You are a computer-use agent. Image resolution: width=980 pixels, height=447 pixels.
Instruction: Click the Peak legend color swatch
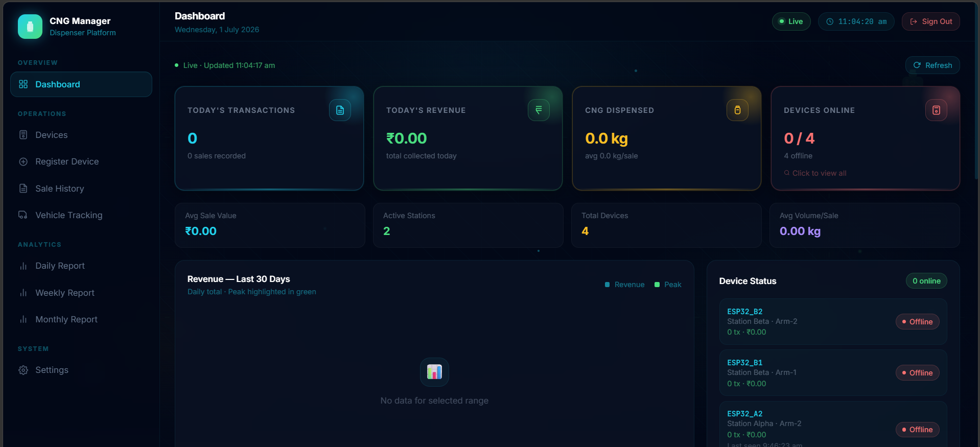657,285
